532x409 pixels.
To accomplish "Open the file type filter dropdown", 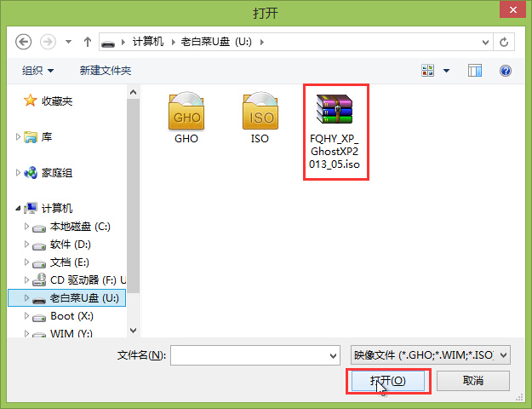I will coord(430,355).
